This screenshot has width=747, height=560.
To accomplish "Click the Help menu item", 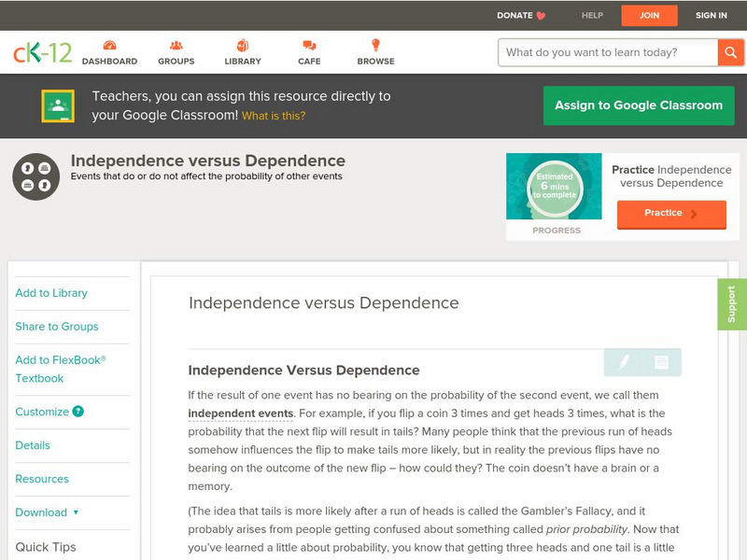I will 592,16.
